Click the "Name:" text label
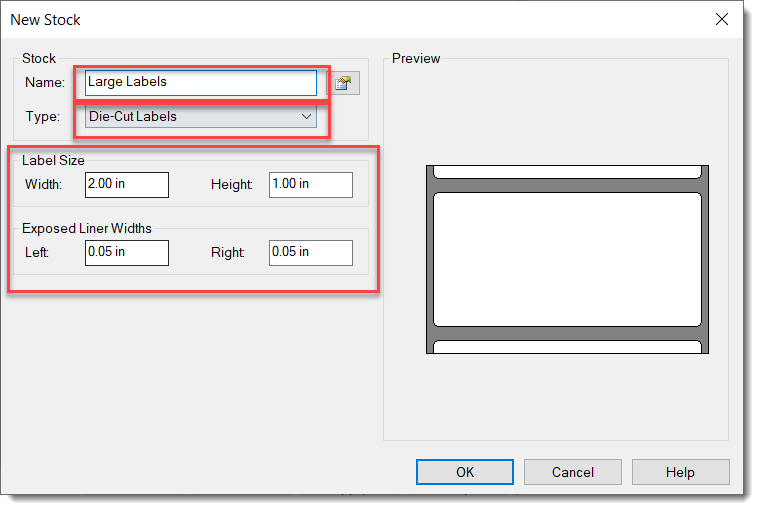The width and height of the screenshot is (759, 510). click(45, 83)
